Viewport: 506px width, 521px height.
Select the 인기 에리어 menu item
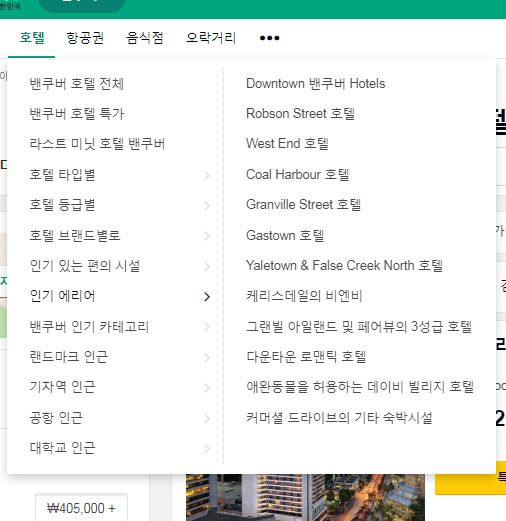62,296
